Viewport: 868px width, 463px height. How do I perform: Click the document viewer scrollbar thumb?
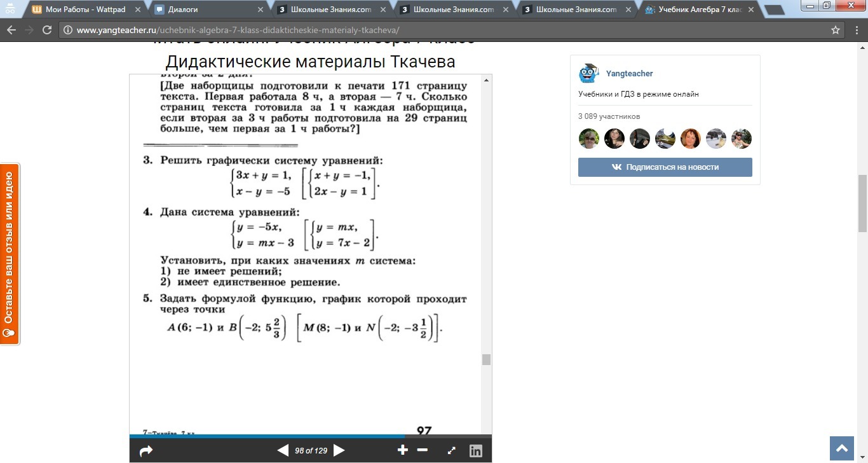(x=486, y=359)
